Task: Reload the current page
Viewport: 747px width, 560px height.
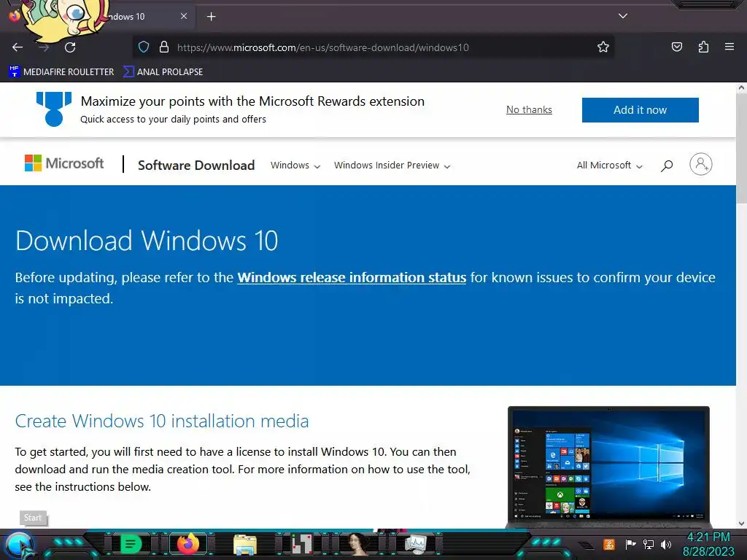Action: 70,47
